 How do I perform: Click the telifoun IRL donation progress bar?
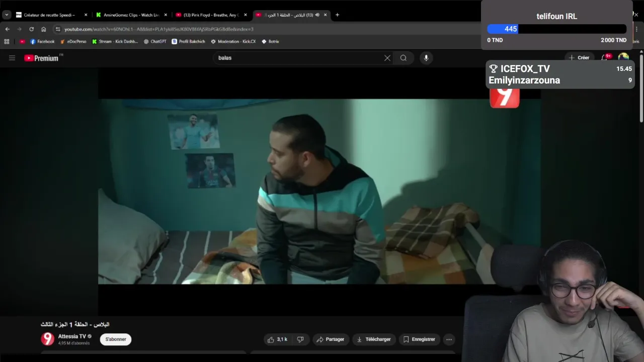pos(556,29)
